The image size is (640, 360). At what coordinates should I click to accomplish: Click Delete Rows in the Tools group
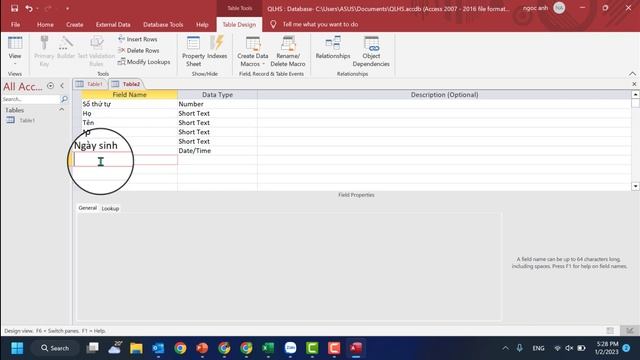[x=138, y=51]
